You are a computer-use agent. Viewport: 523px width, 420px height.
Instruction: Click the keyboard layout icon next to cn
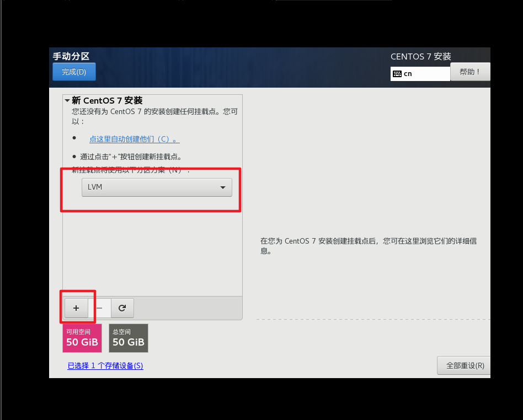pyautogui.click(x=397, y=74)
